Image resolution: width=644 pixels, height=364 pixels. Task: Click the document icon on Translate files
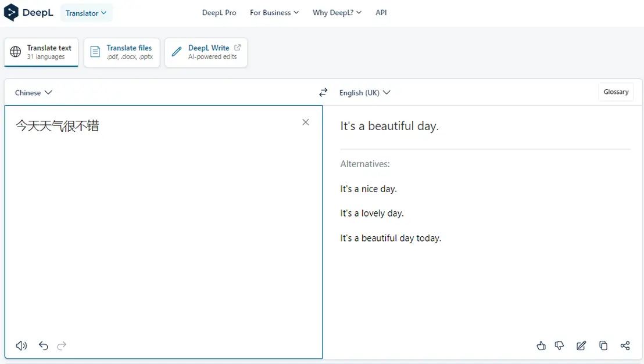(95, 52)
